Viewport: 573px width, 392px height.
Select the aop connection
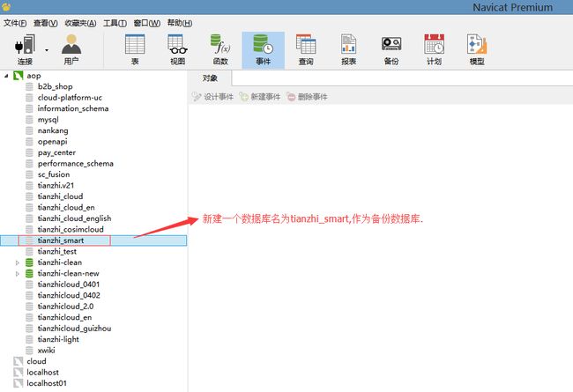pos(33,76)
